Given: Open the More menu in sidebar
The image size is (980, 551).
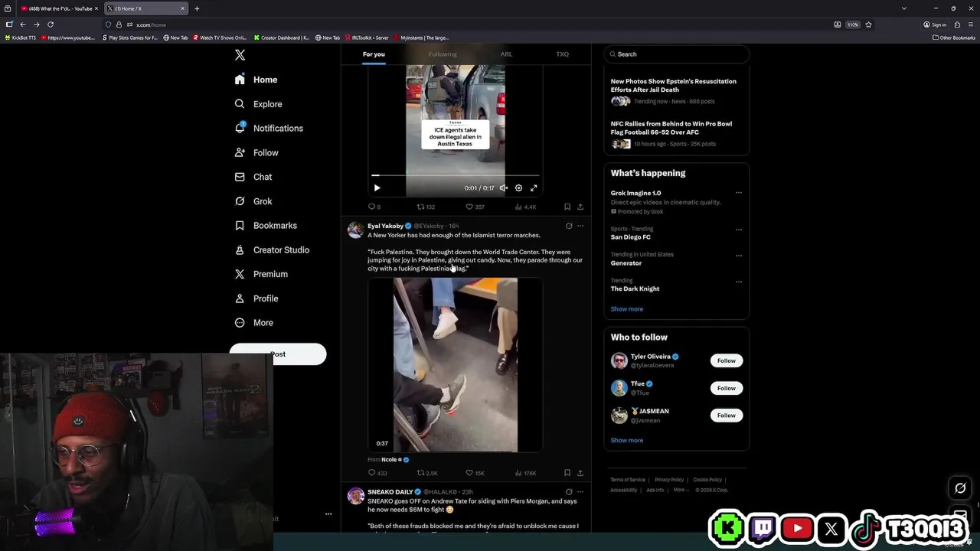Looking at the screenshot, I should click(x=254, y=323).
